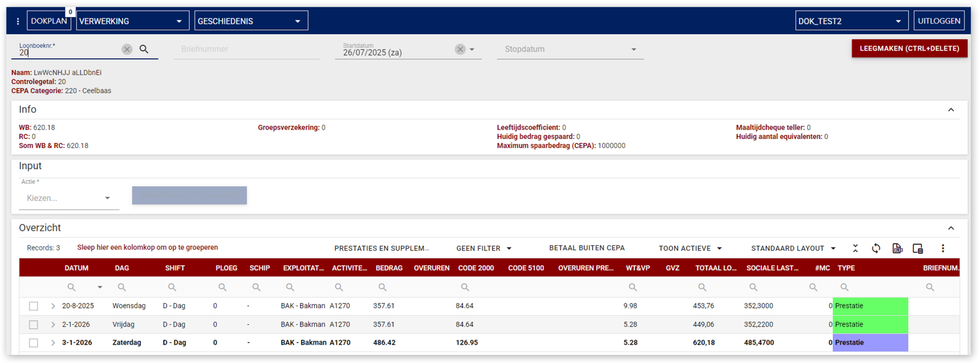Collapse all rows using the collapse icon
Screen dimensions: 980x363
[x=855, y=248]
